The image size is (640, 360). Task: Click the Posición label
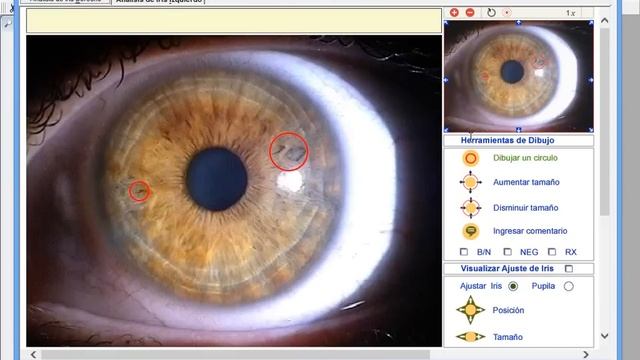508,310
